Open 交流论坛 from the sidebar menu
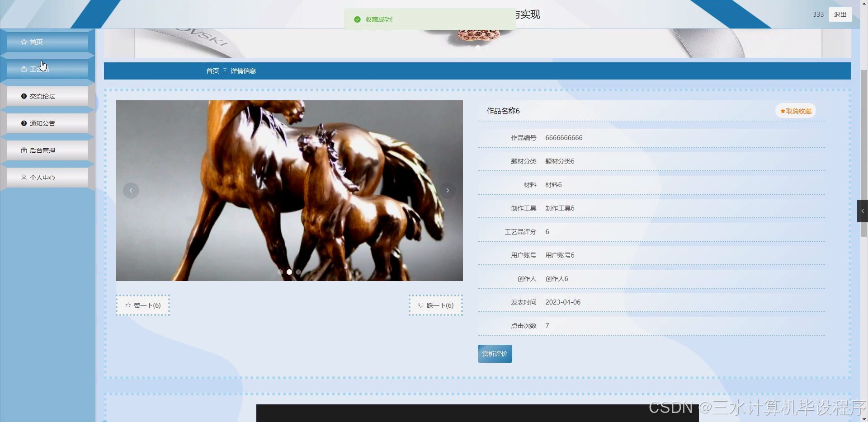 (42, 96)
